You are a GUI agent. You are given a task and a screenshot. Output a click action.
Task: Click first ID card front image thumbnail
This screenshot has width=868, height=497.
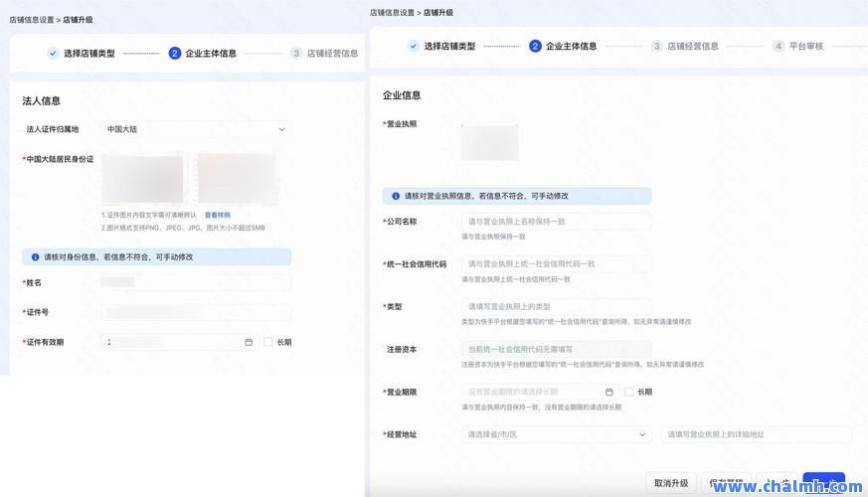(x=143, y=179)
